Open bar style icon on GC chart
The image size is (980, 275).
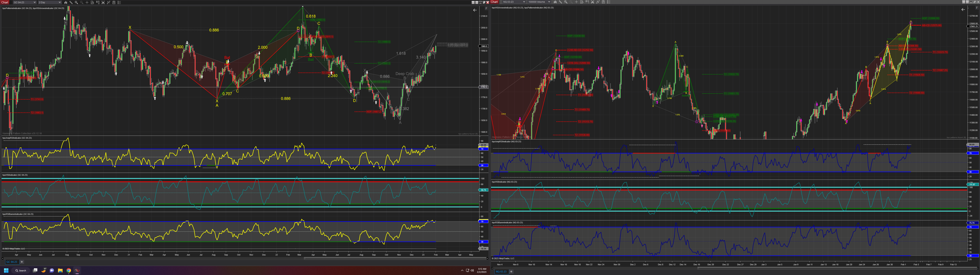[x=66, y=2]
